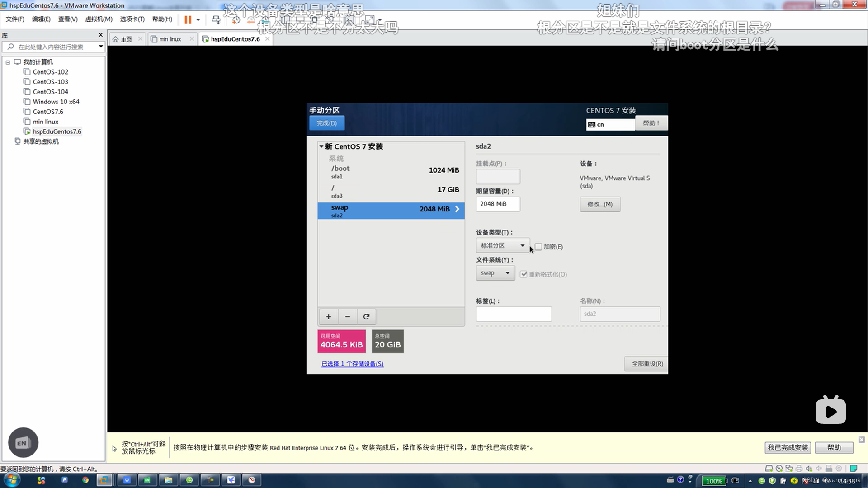This screenshot has height=488, width=868.
Task: Open the 虚拟机(M) menu
Action: [99, 19]
